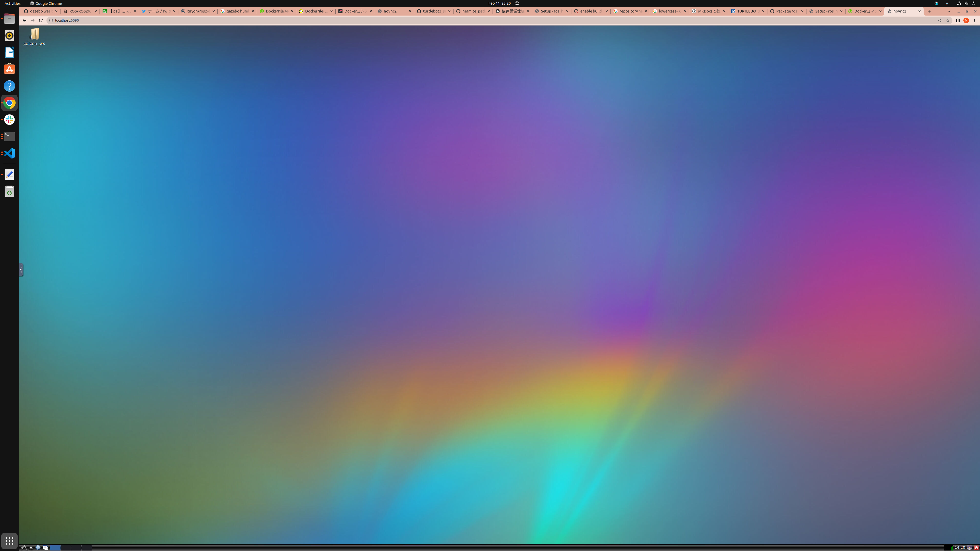This screenshot has width=980, height=551.
Task: Open Visual Studio Code from dock
Action: click(9, 153)
